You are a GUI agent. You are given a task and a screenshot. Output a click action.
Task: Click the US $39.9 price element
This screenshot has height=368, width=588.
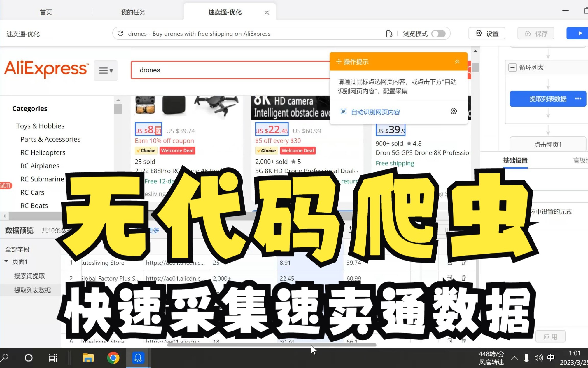390,130
